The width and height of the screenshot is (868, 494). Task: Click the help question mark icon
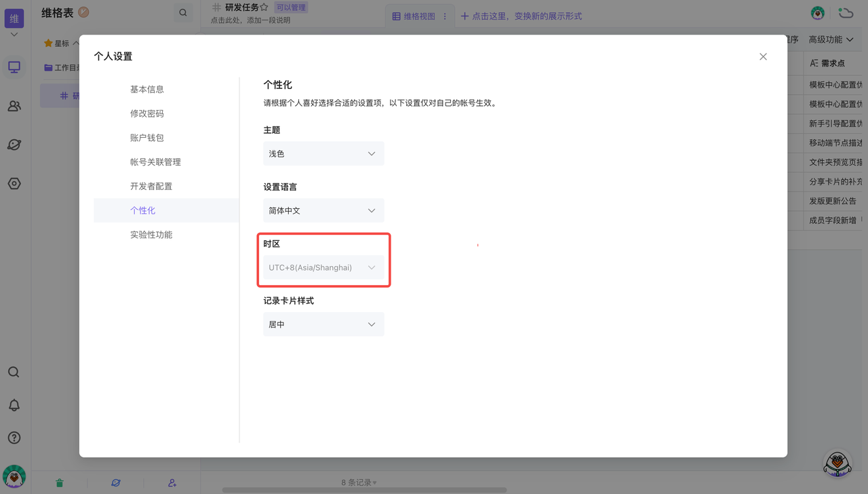(x=14, y=438)
